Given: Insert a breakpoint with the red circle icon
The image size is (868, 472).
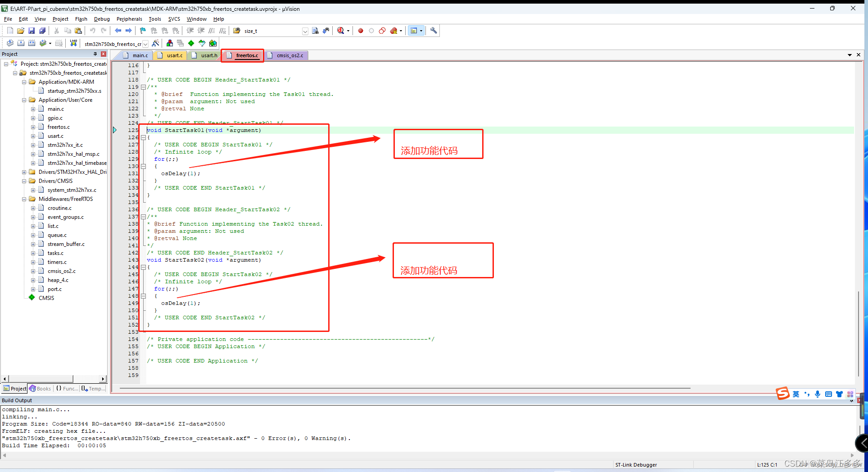Looking at the screenshot, I should pyautogui.click(x=361, y=31).
